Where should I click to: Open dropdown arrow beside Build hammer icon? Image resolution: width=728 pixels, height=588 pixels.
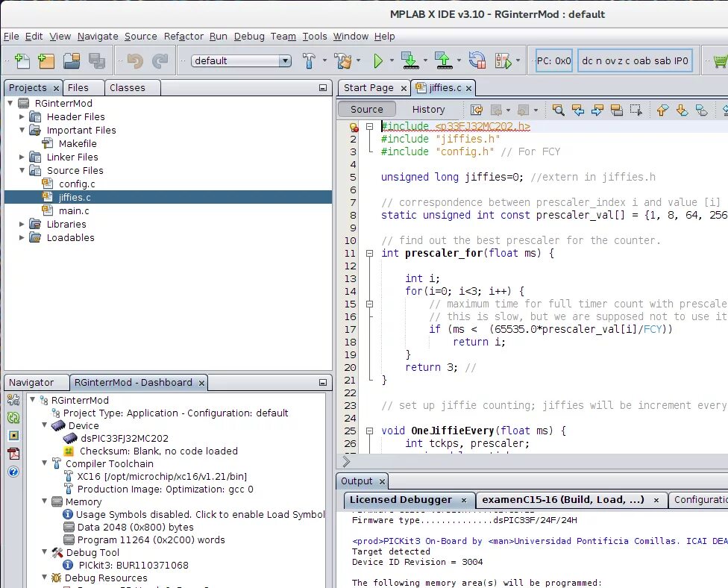click(x=324, y=60)
